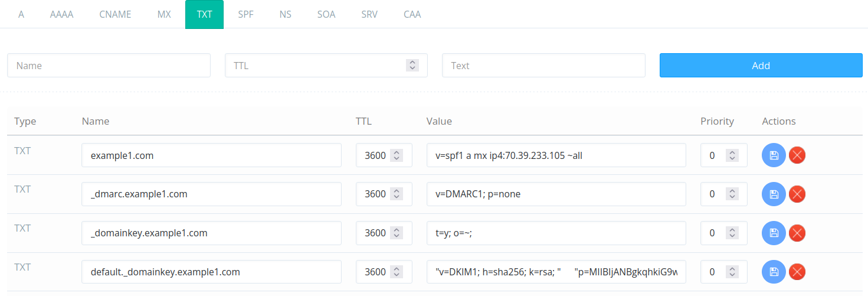Image resolution: width=868 pixels, height=296 pixels.
Task: Switch to the MX records tab
Action: pos(164,14)
